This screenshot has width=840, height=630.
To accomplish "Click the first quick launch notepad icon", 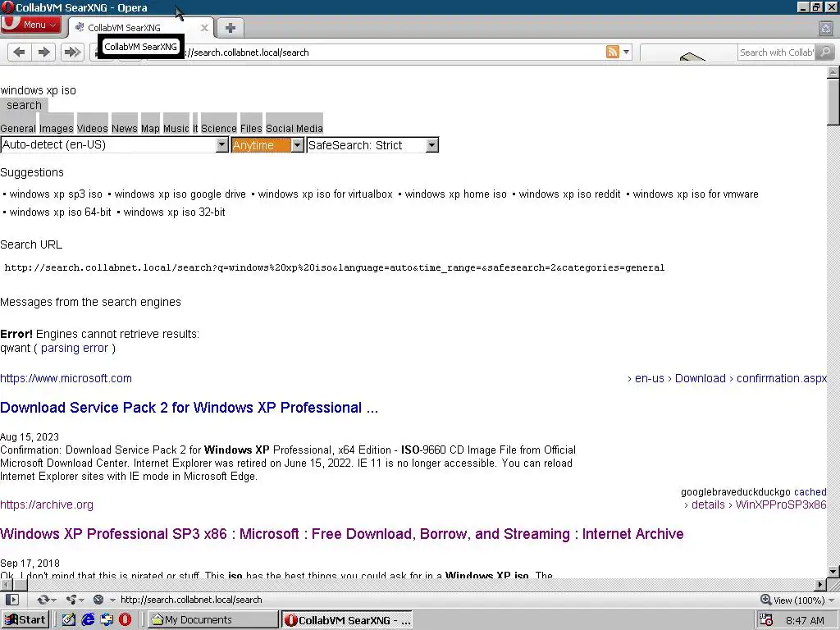I will click(x=69, y=620).
